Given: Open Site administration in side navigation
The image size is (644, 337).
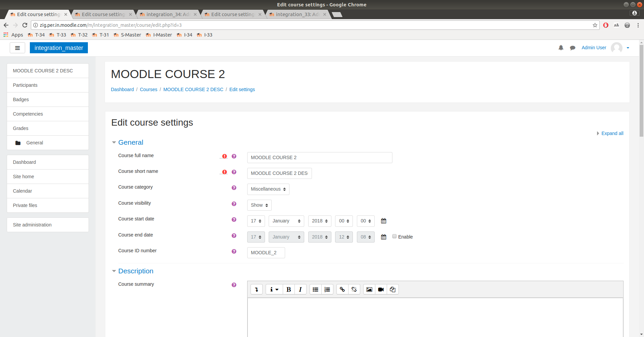Looking at the screenshot, I should pos(48,225).
